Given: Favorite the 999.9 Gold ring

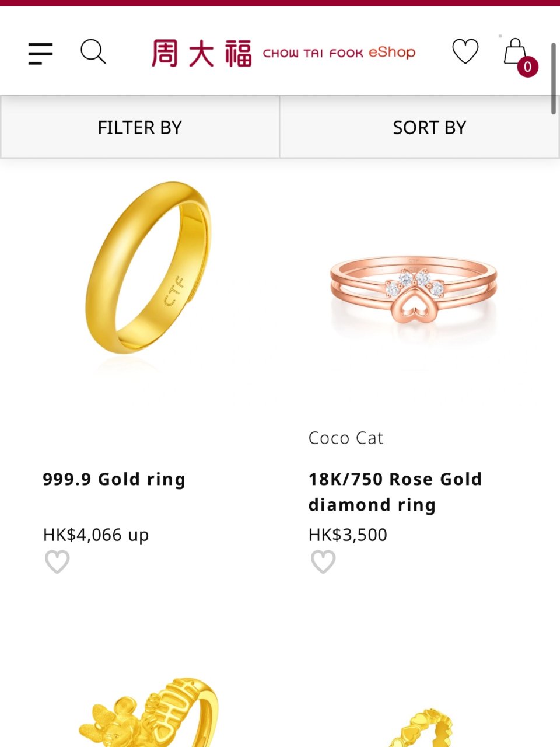Looking at the screenshot, I should [x=57, y=562].
